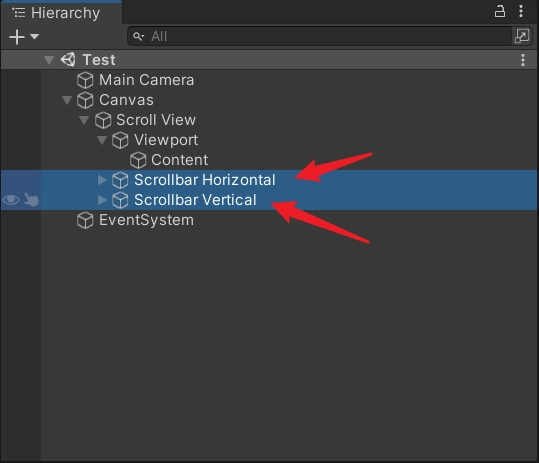Toggle picking hand icon for Scrollbar Vertical
The width and height of the screenshot is (539, 463).
(31, 200)
